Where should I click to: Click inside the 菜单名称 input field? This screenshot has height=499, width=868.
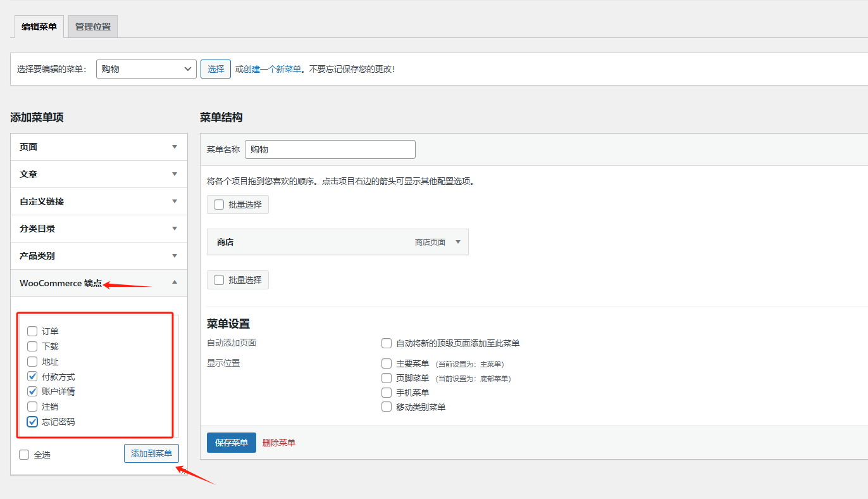coord(330,149)
